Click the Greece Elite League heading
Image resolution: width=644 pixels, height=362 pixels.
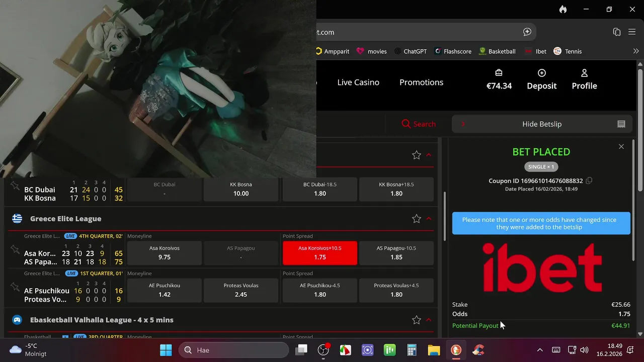tap(66, 219)
